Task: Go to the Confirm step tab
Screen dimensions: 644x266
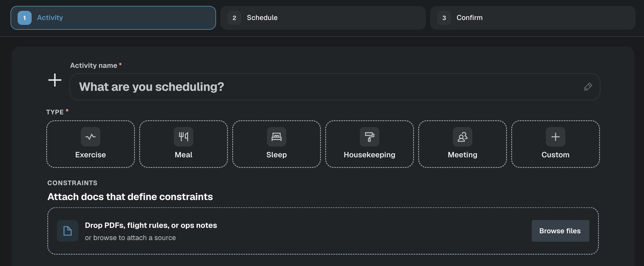Action: click(x=533, y=18)
